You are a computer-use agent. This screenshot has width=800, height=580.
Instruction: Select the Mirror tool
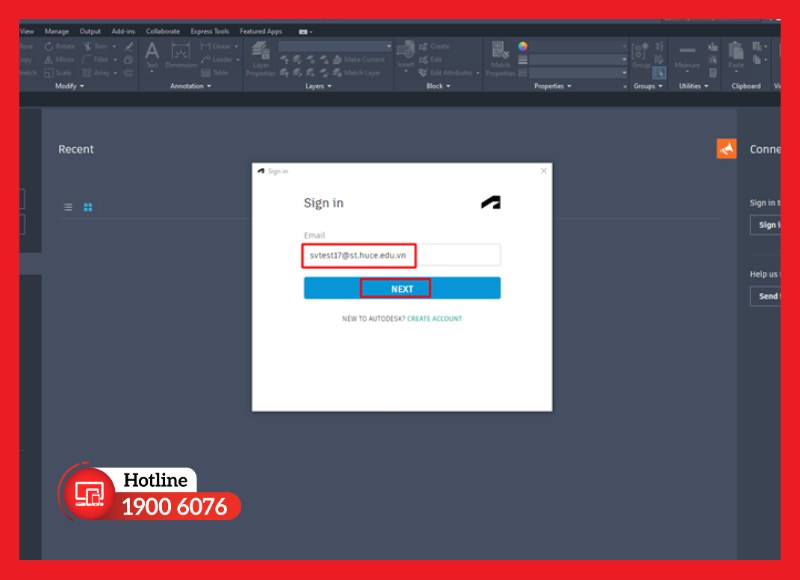click(60, 60)
